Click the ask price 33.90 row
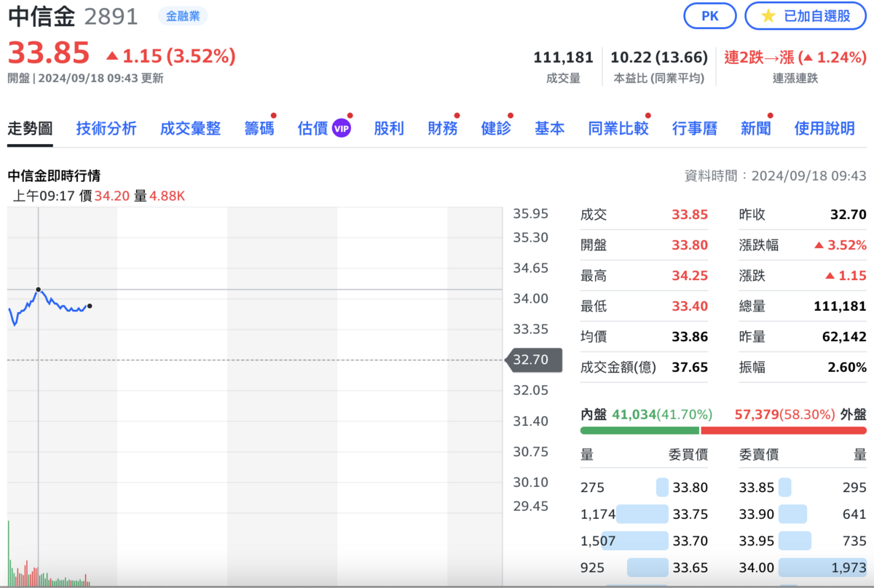Screen dimensions: 874x588 click(803, 514)
